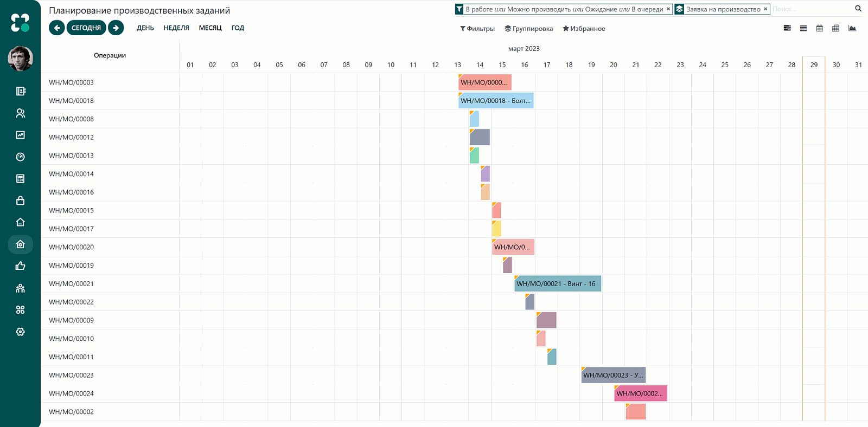Select Gantt bar WH/MO/00021 - Винт - 16
Viewport: 868px width, 427px height.
point(558,284)
